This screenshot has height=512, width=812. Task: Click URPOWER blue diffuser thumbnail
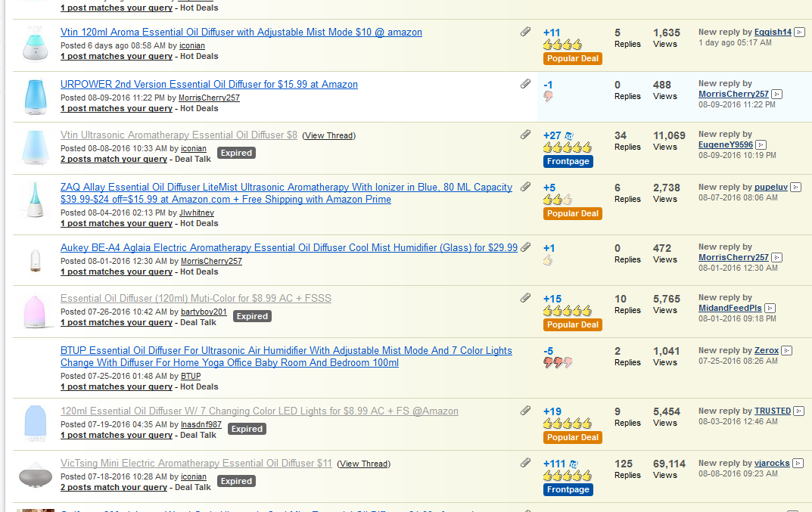pyautogui.click(x=36, y=96)
